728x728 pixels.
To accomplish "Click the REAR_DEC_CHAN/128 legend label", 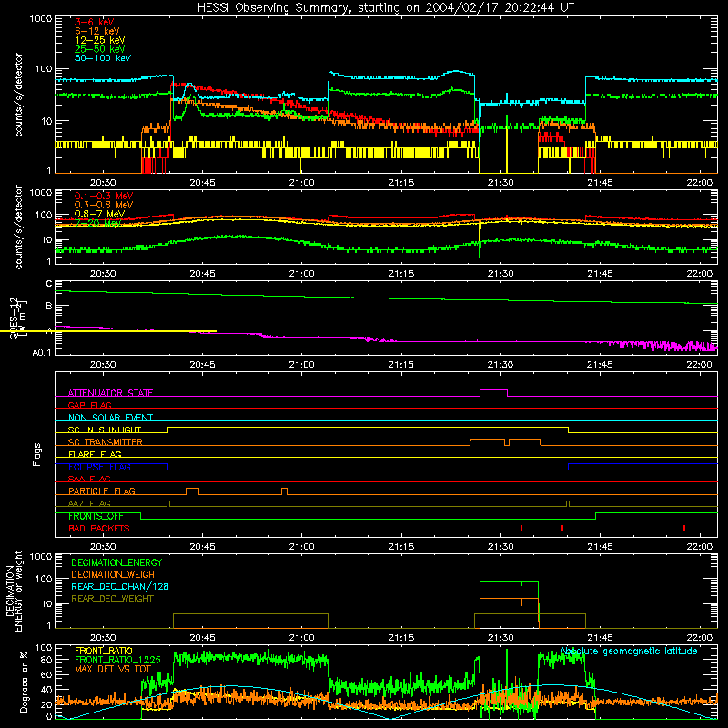I will point(120,586).
